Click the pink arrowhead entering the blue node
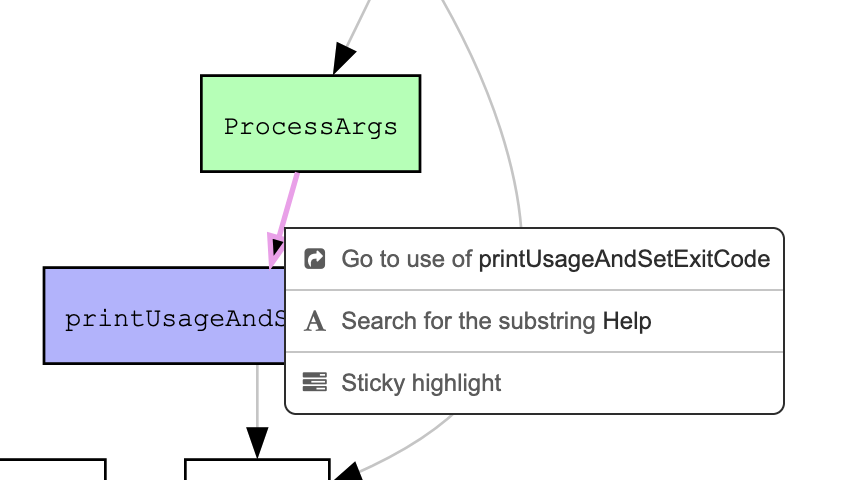Screen dimensions: 852x480 click(x=273, y=251)
